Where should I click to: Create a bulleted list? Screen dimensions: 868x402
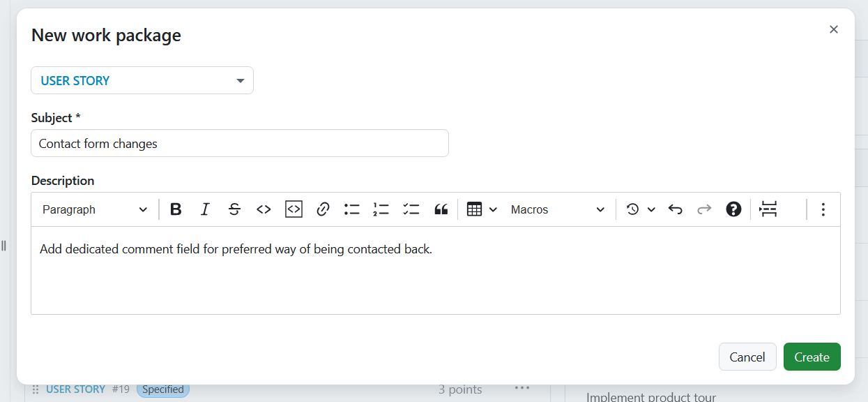click(351, 209)
